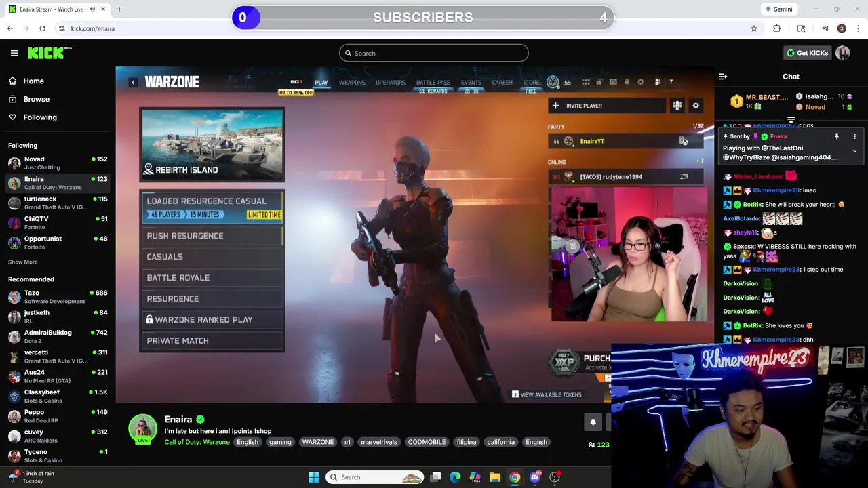
Task: Open Novad's followed channel
Action: tap(58, 163)
